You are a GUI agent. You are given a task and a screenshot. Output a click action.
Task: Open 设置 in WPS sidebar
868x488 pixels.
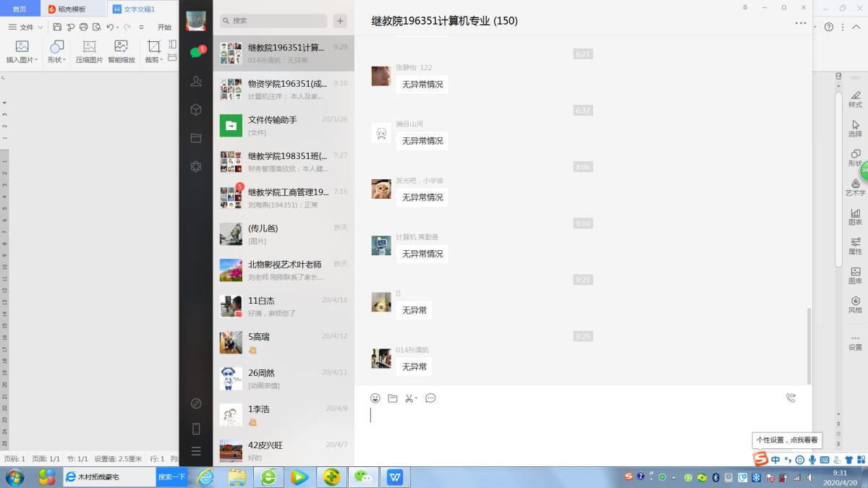coord(855,343)
